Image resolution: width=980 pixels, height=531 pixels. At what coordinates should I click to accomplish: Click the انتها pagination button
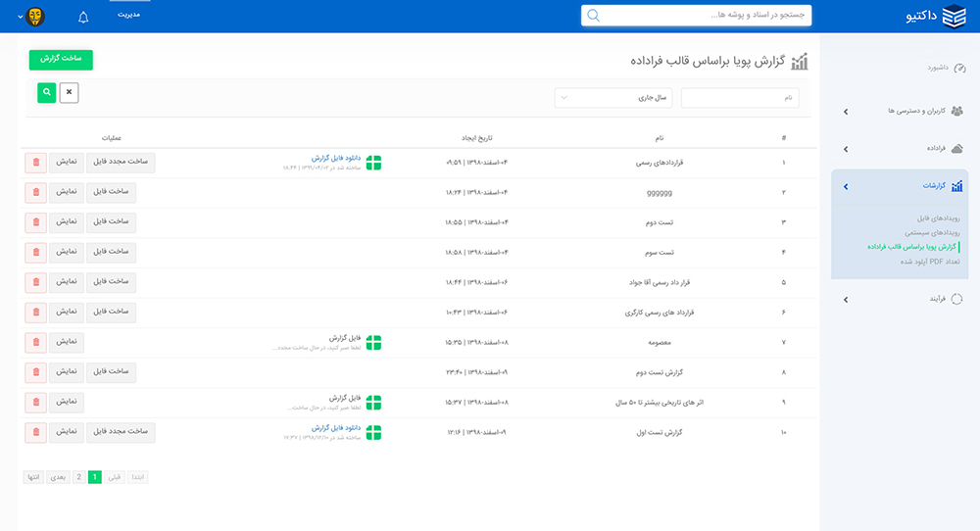point(33,477)
